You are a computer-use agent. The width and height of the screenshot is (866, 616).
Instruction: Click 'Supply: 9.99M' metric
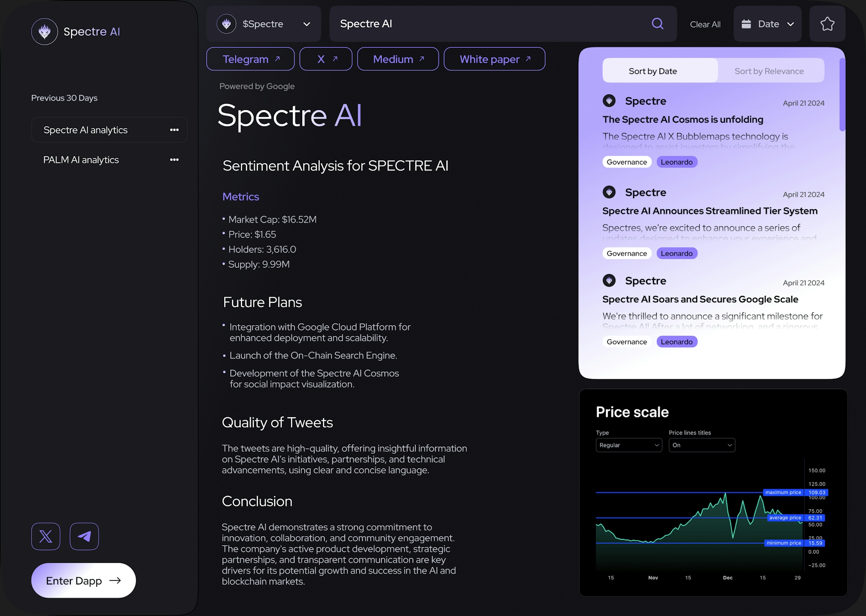(259, 264)
